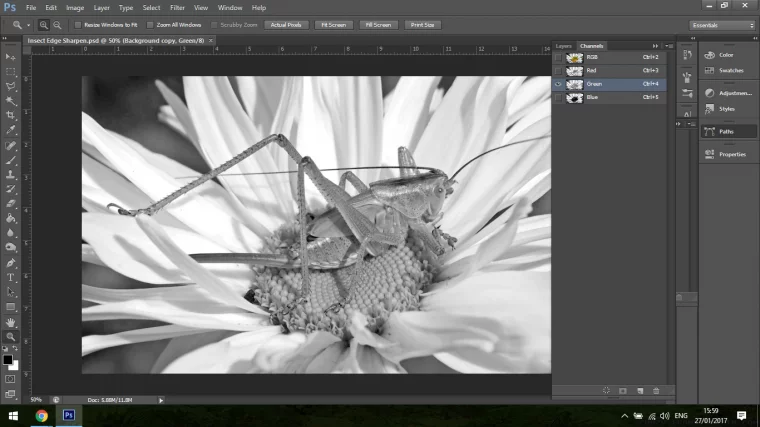Select the Paint Bucket tool
760x427 pixels.
click(10, 218)
